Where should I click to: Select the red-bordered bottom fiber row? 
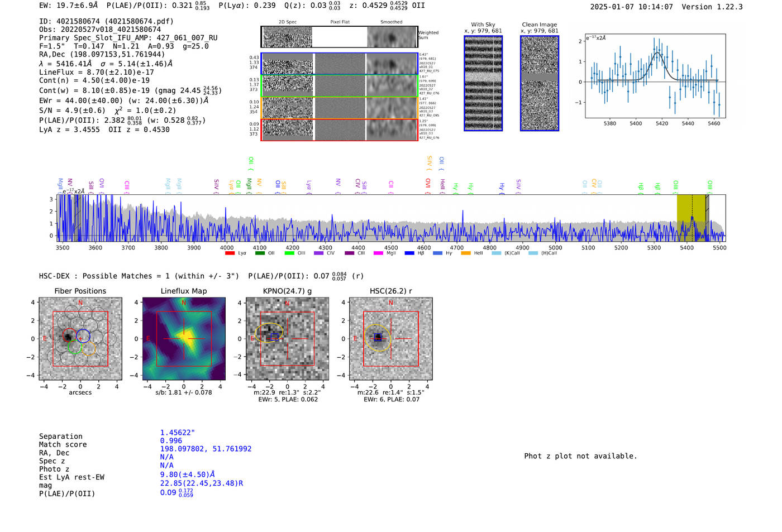[339, 130]
